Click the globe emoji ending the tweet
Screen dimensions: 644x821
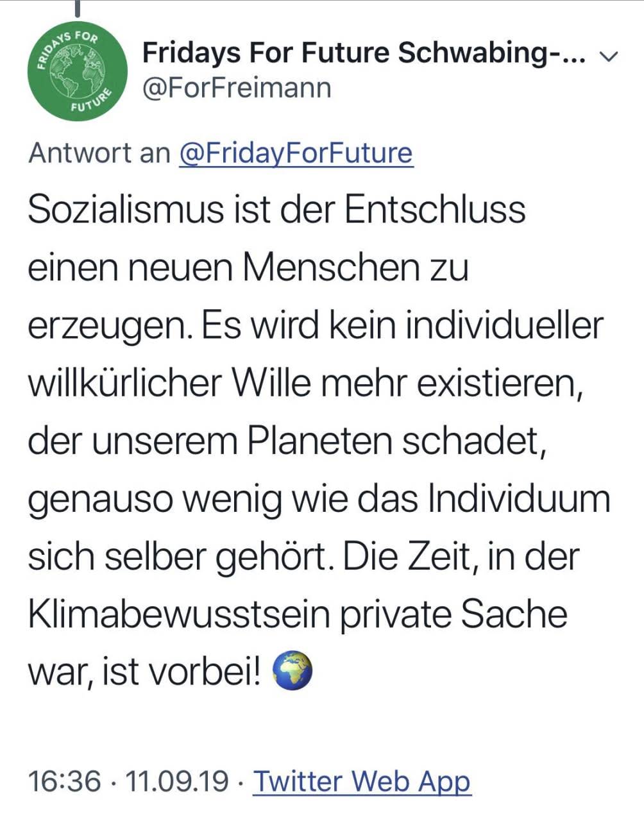292,671
